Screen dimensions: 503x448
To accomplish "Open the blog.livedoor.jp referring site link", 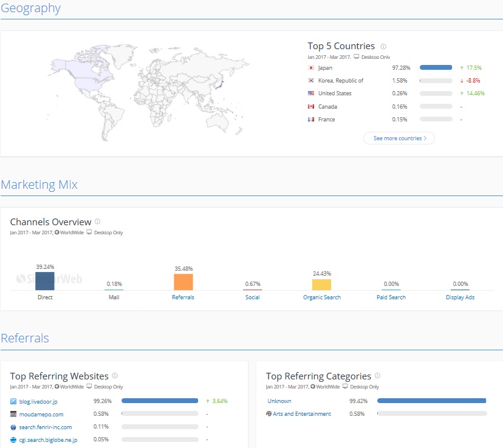I will [x=38, y=401].
